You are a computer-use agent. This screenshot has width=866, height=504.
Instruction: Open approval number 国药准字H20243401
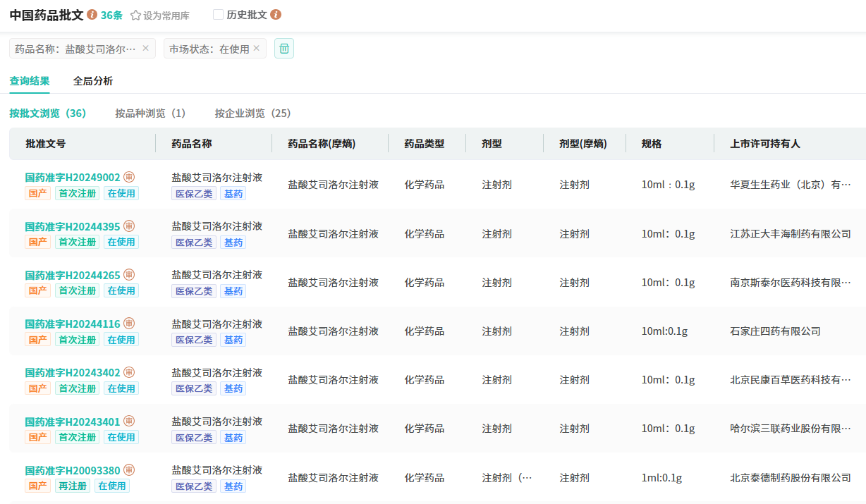point(73,422)
